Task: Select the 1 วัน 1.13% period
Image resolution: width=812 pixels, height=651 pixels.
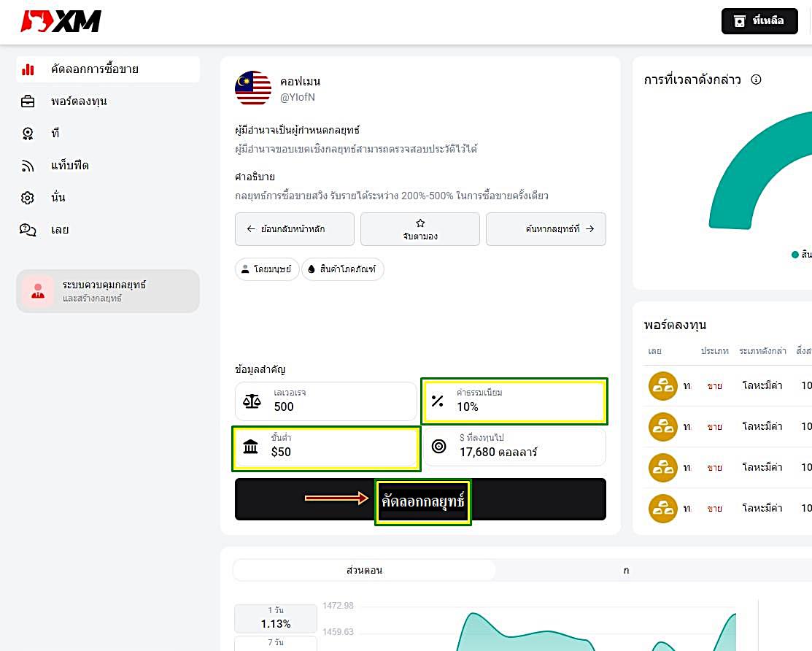Action: pyautogui.click(x=276, y=618)
